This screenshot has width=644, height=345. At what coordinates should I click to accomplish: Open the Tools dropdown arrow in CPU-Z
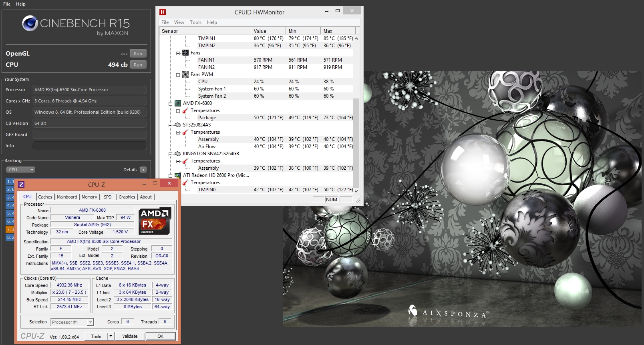tap(111, 336)
